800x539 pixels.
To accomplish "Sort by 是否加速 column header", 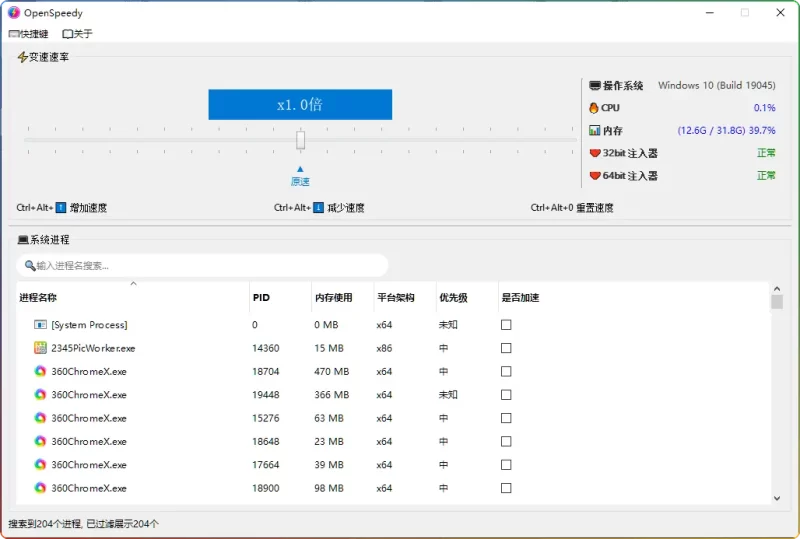I will click(x=520, y=298).
